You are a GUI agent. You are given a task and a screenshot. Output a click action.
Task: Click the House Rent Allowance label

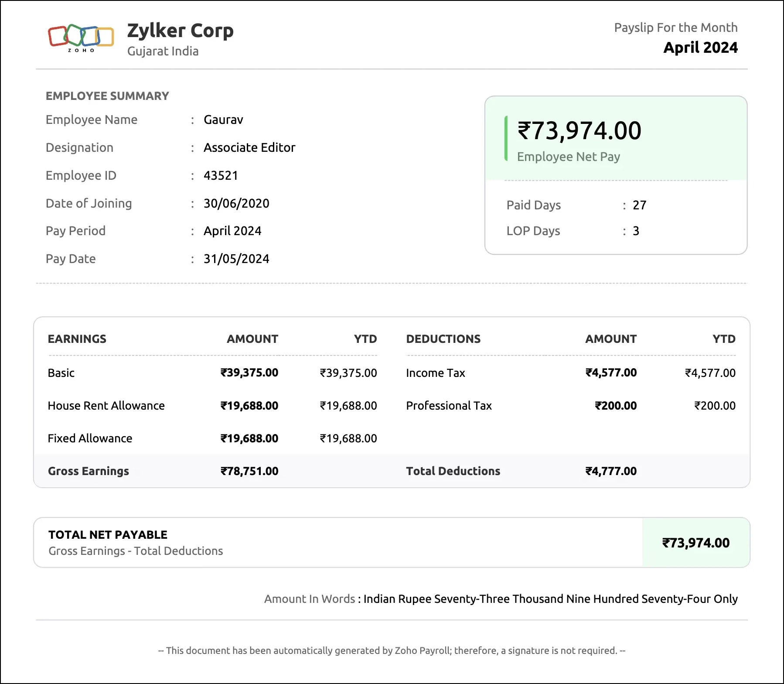tap(106, 405)
